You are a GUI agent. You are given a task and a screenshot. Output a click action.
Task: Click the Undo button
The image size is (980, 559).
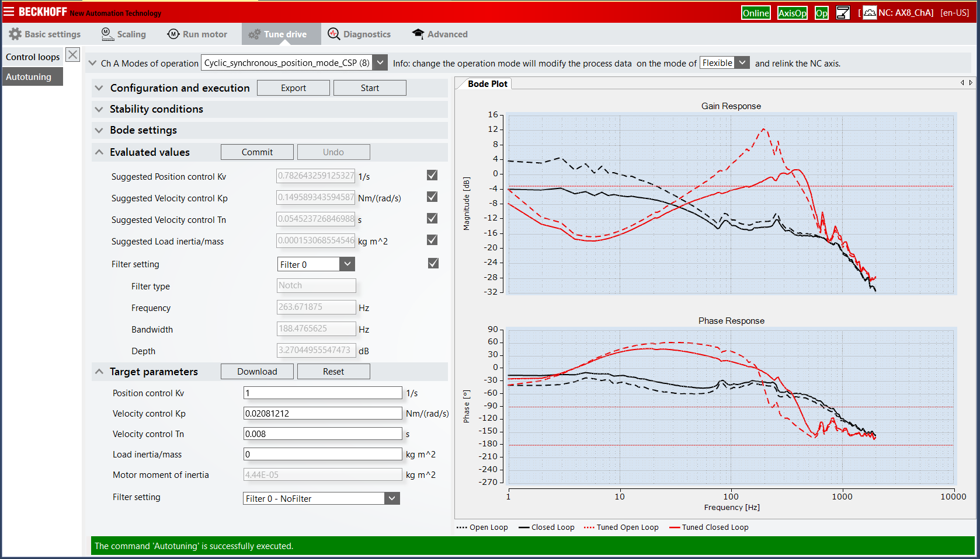(333, 152)
